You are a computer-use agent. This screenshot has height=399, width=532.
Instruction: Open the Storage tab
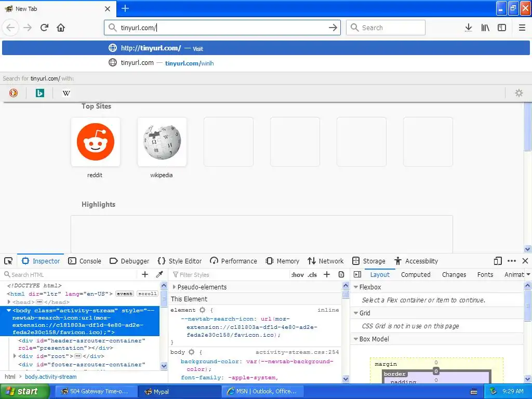click(x=369, y=261)
